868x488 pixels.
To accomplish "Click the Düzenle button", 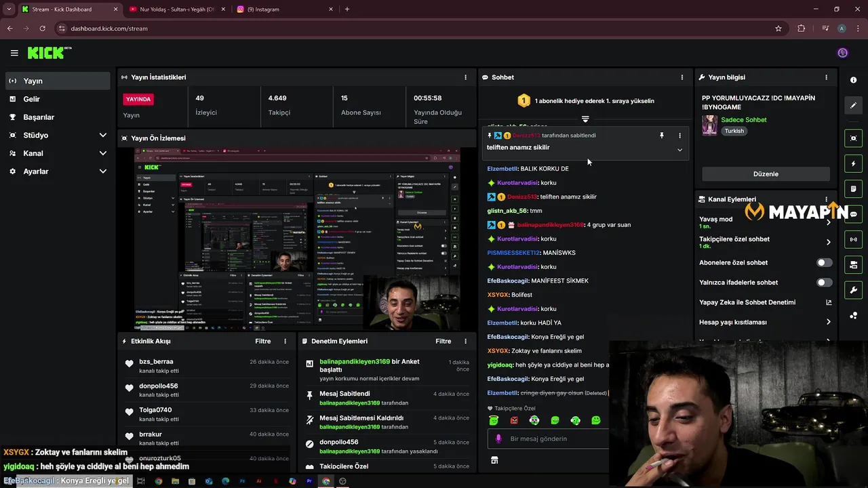I will (x=766, y=174).
